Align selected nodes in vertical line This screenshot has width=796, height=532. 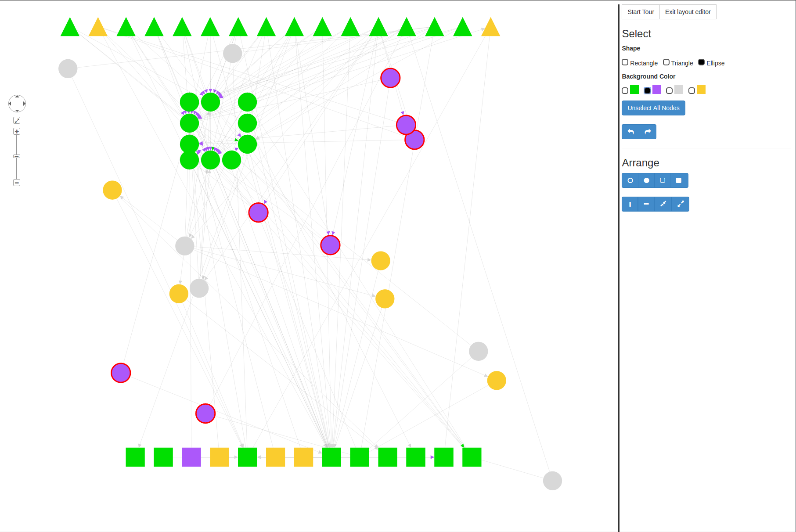(x=630, y=204)
